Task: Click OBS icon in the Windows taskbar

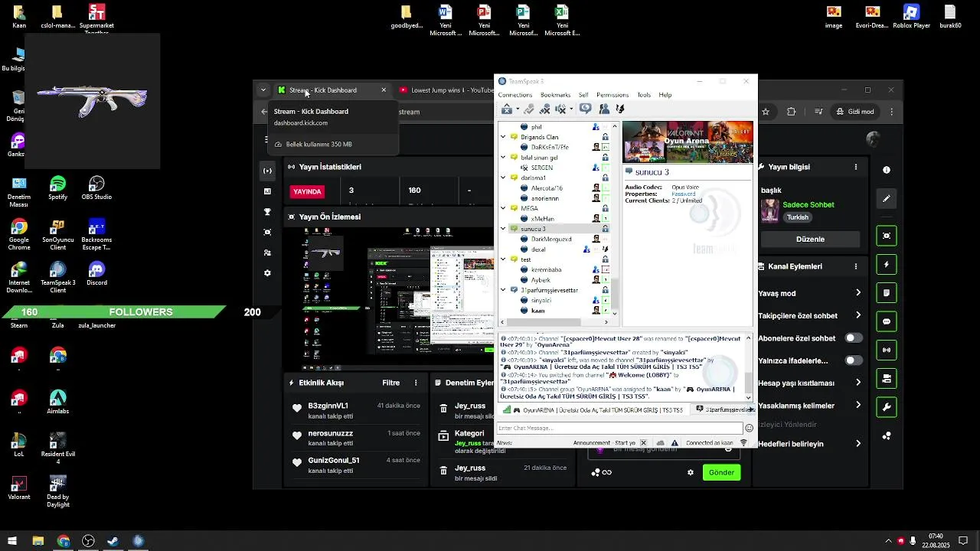Action: (x=88, y=541)
